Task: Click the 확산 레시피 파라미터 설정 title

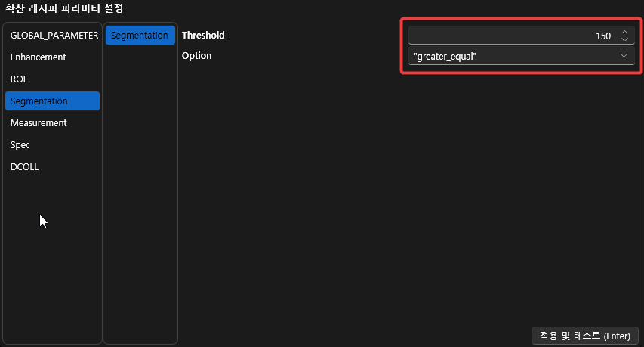Action: pyautogui.click(x=64, y=9)
